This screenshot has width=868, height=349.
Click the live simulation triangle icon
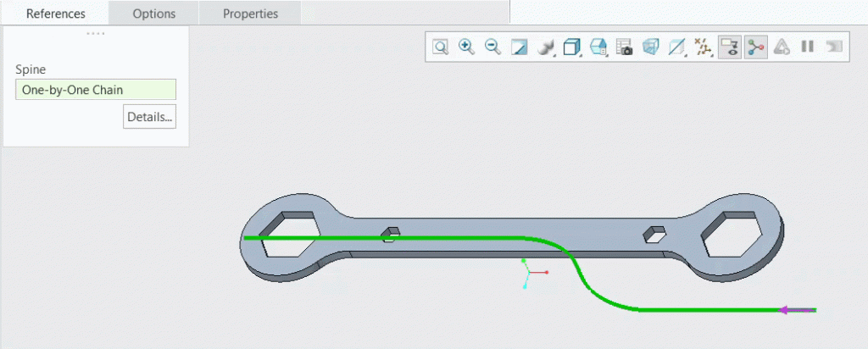pyautogui.click(x=782, y=47)
